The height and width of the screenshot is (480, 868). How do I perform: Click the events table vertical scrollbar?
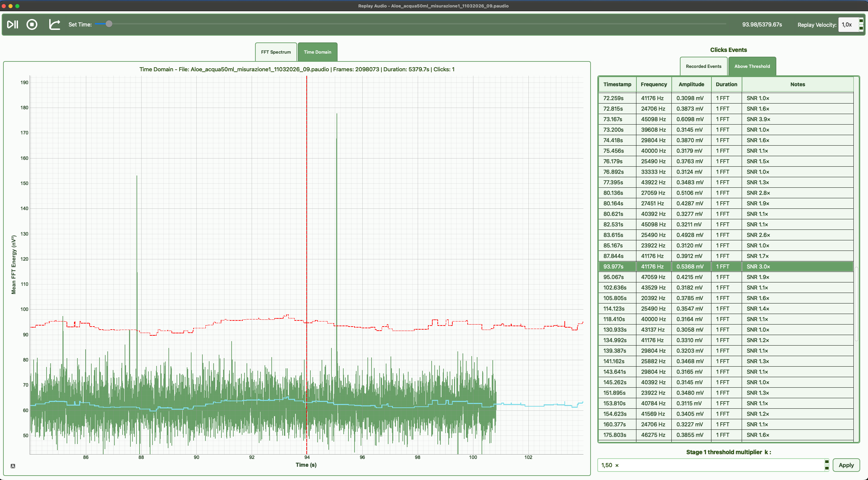(856, 304)
